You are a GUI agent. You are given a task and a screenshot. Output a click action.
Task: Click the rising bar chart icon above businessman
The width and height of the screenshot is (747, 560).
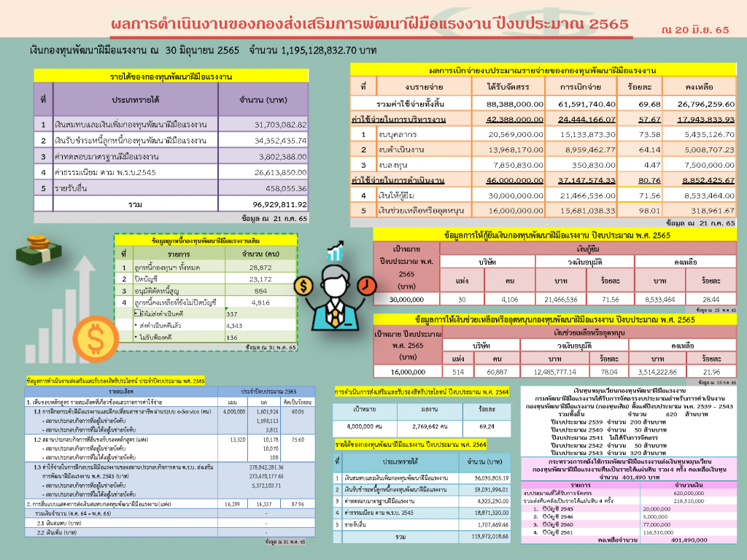[x=336, y=251]
